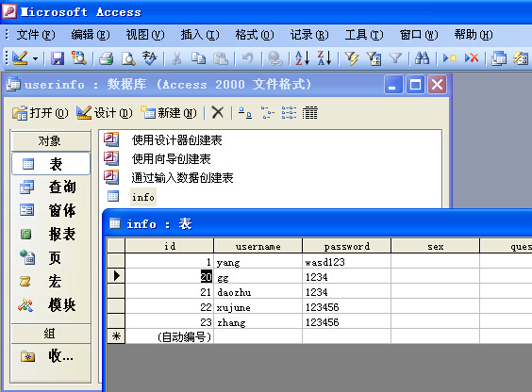Image resolution: width=532 pixels, height=392 pixels.
Task: Open the 插入 menu
Action: coord(200,35)
